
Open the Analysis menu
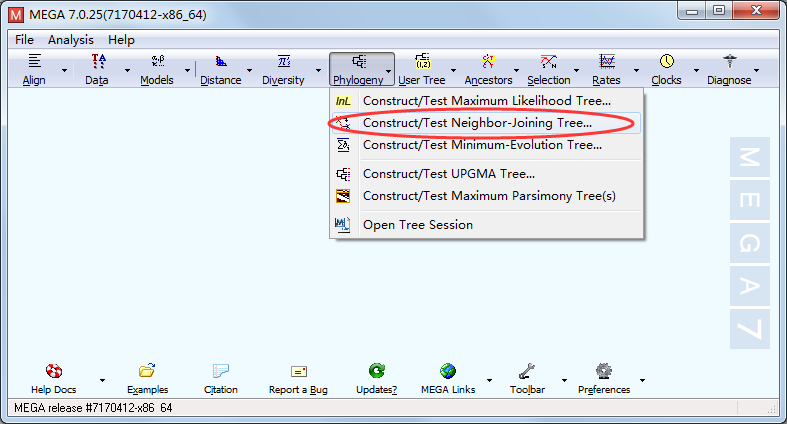(x=71, y=40)
